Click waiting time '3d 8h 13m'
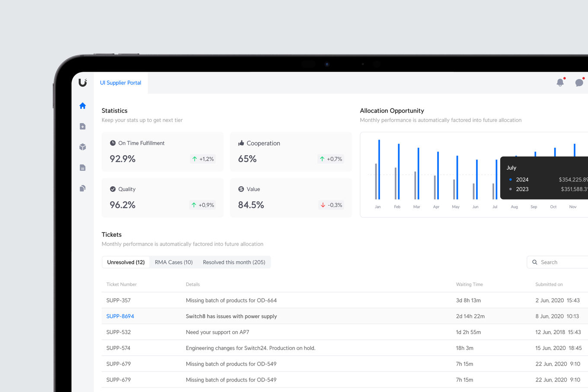The image size is (588, 392). (x=468, y=300)
